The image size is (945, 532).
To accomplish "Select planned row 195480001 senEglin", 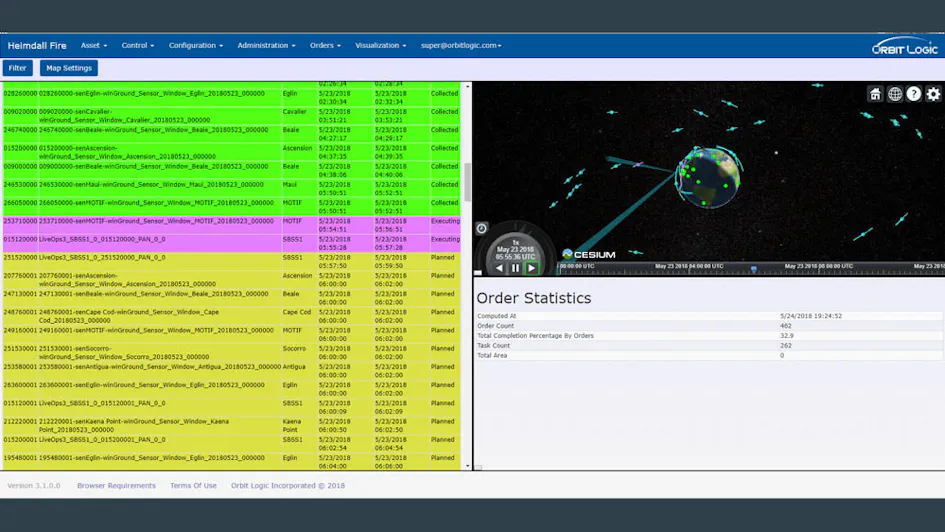I will [x=231, y=462].
